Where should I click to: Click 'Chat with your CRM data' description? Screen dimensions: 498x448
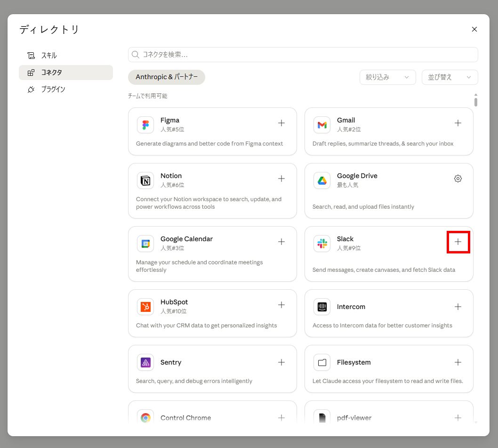pyautogui.click(x=207, y=326)
